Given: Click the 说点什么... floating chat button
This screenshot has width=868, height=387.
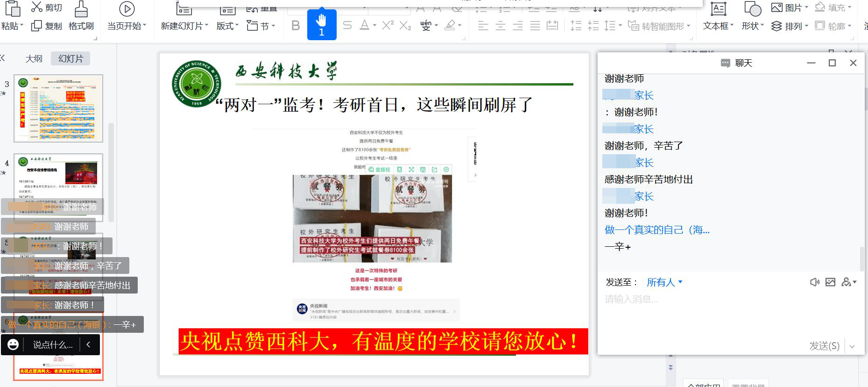Looking at the screenshot, I should (x=53, y=345).
